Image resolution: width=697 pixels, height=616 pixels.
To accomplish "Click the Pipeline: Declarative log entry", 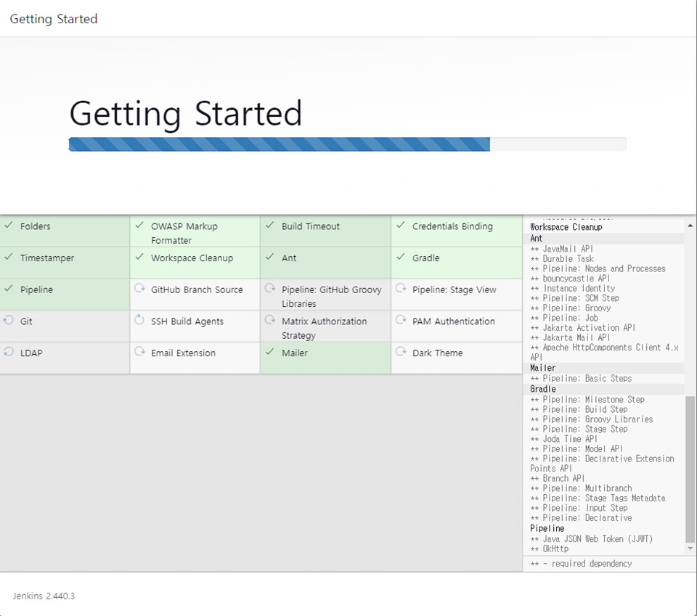I will pos(581,518).
